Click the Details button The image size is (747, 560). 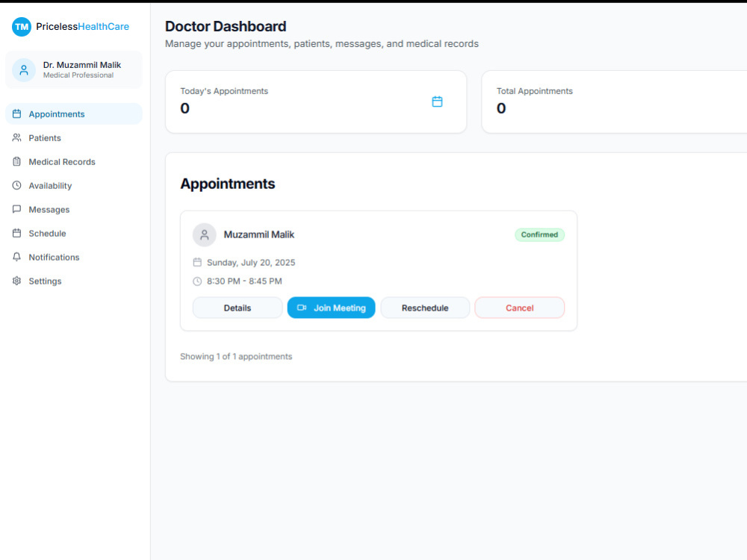[x=238, y=308]
